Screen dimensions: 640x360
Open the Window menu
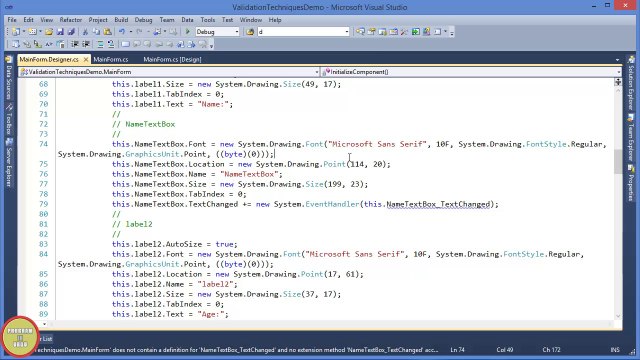[251, 20]
